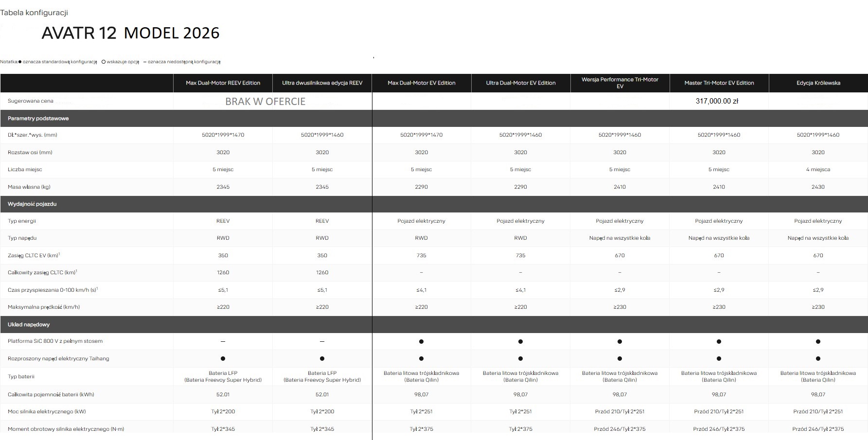
Task: Click SiC 800 V dash for Ultra REEV column
Action: point(322,341)
